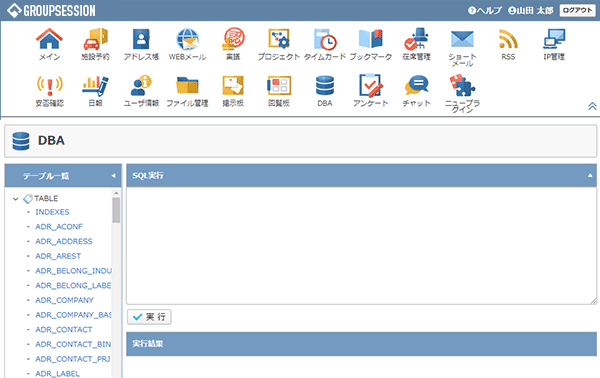Image resolution: width=600 pixels, height=378 pixels.
Task: Collapse the SQL実行 panel arrow
Action: pyautogui.click(x=590, y=175)
